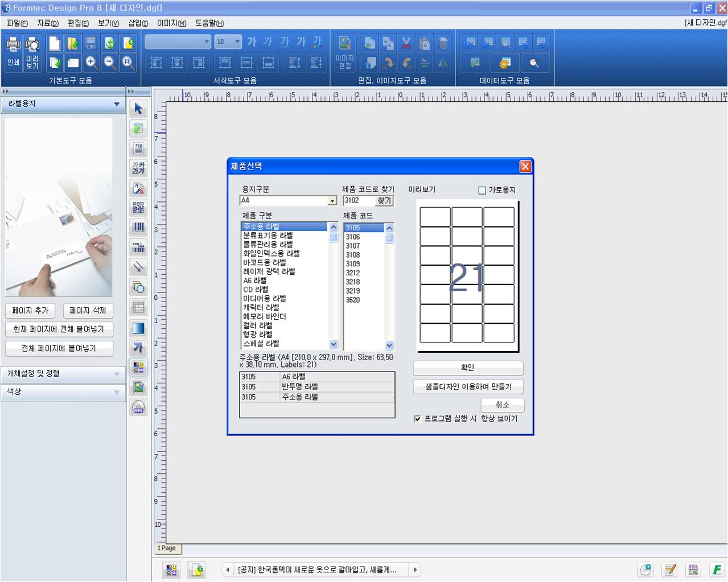Open the 자료 menu
The width and height of the screenshot is (728, 582).
(x=48, y=23)
